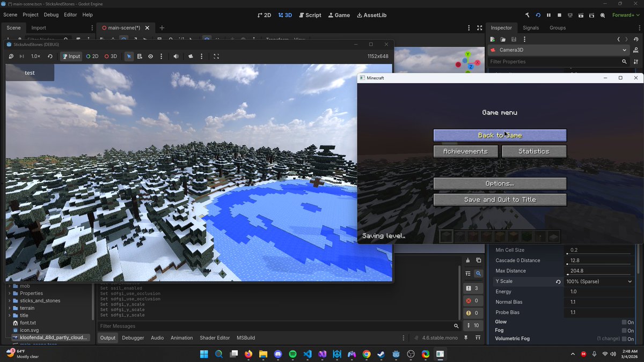Switch to the Groups tab
The height and width of the screenshot is (362, 644).
[x=558, y=28]
